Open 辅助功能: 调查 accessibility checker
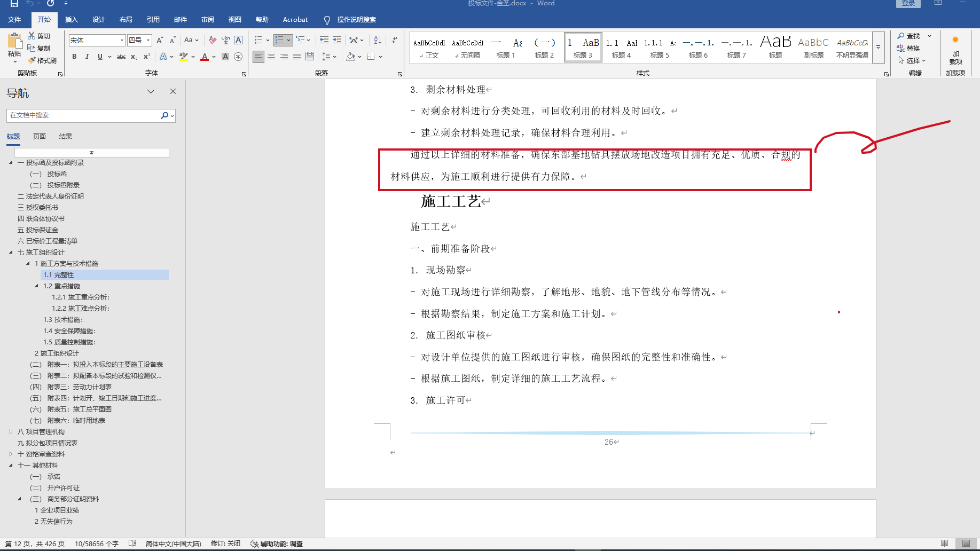 click(x=277, y=544)
